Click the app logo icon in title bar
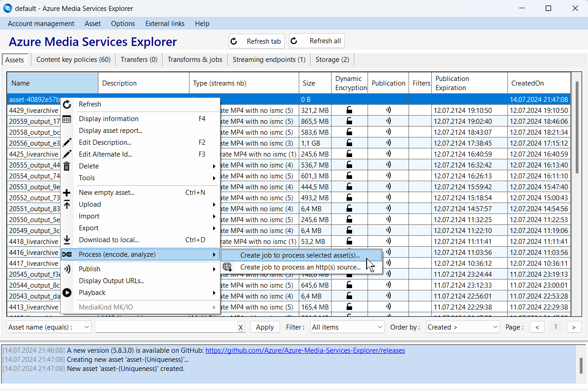588x391 pixels. [x=8, y=8]
